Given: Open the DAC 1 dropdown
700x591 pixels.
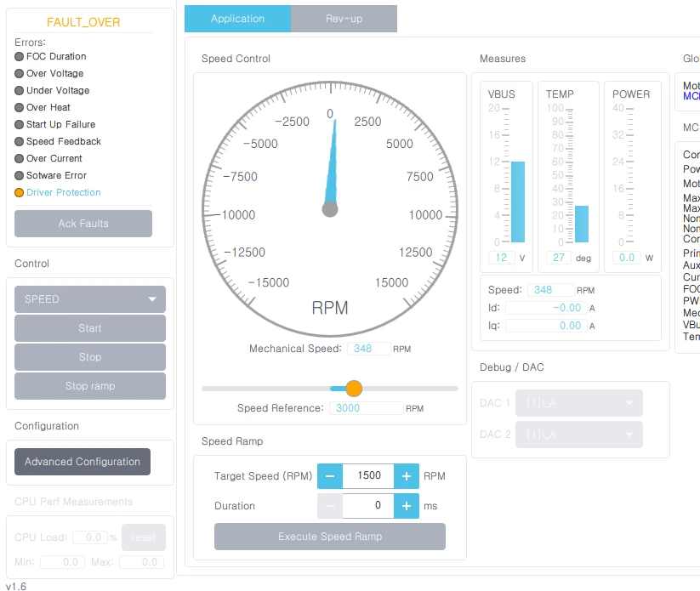Looking at the screenshot, I should pyautogui.click(x=579, y=403).
